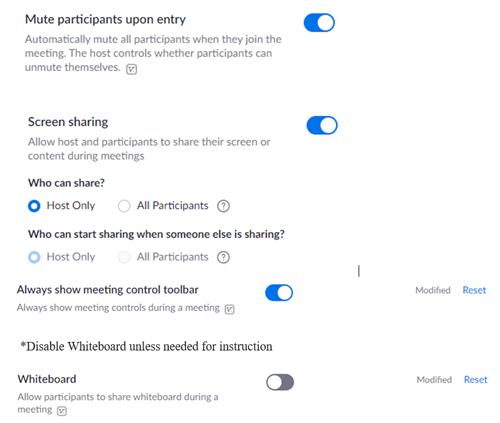Click info icon in Whiteboard description
The height and width of the screenshot is (423, 500).
62,411
